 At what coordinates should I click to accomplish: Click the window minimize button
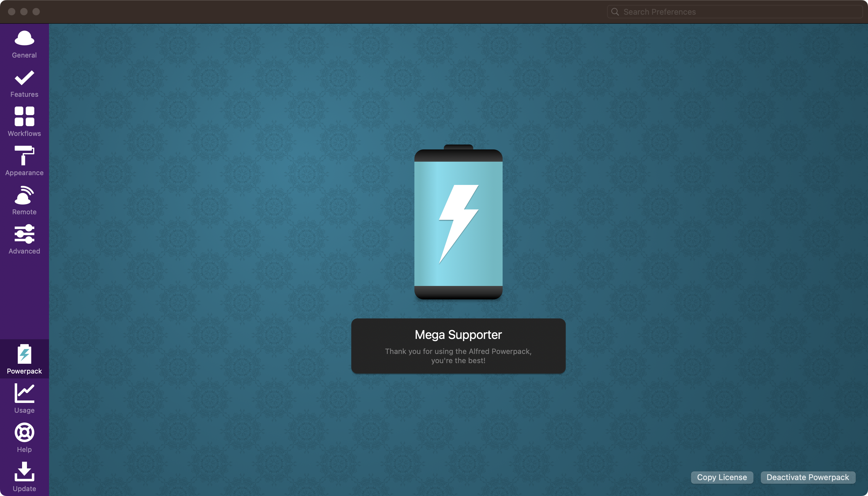tap(24, 12)
